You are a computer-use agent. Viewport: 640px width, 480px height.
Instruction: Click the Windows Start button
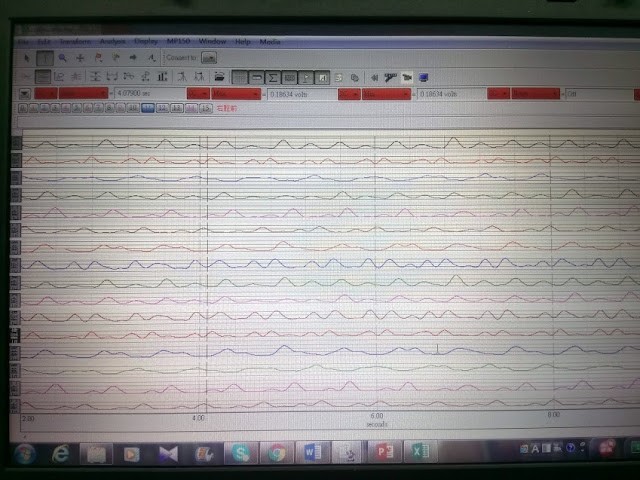point(24,453)
